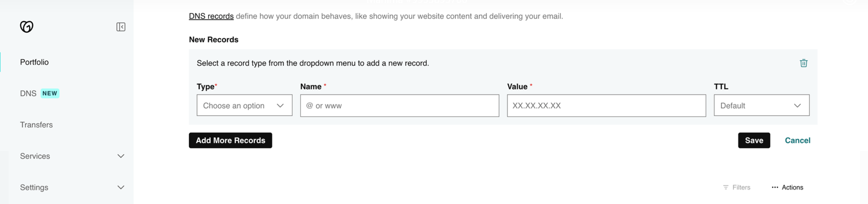Image resolution: width=868 pixels, height=204 pixels.
Task: Focus the Value input field
Action: 606,106
